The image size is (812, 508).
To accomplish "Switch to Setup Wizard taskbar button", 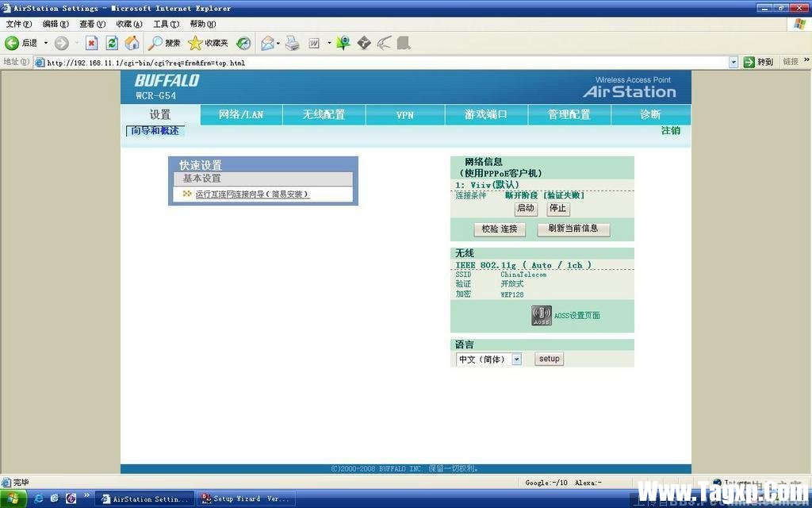I will [x=246, y=498].
